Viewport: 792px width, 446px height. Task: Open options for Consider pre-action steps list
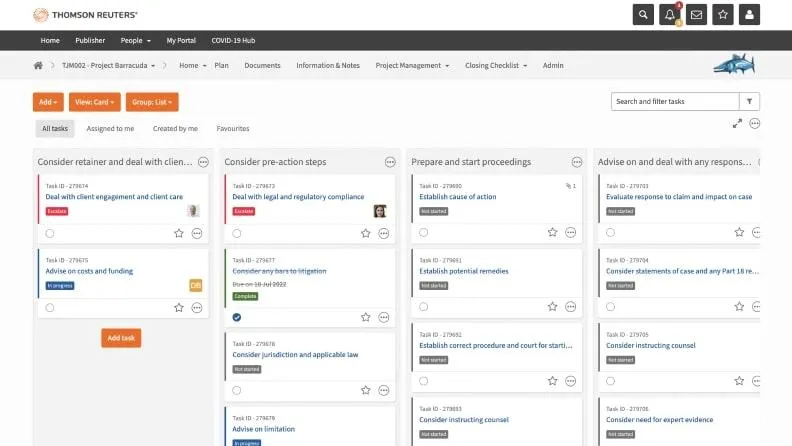pyautogui.click(x=390, y=162)
